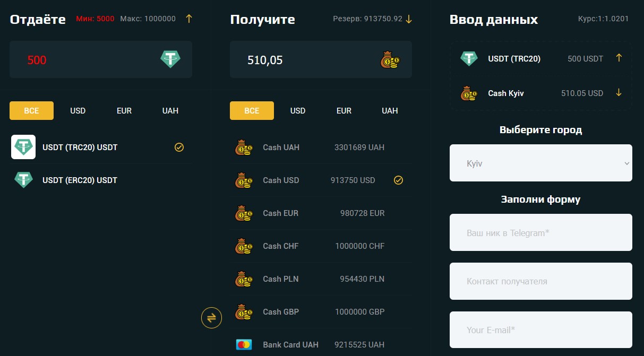Click the up arrow beside 500 USDT in the summary
644x356 pixels.
tap(619, 58)
